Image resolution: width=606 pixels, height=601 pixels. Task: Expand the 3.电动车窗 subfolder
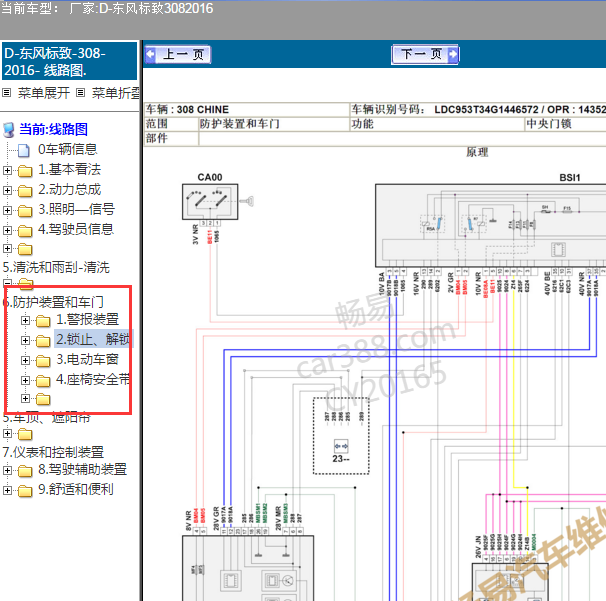(25, 360)
